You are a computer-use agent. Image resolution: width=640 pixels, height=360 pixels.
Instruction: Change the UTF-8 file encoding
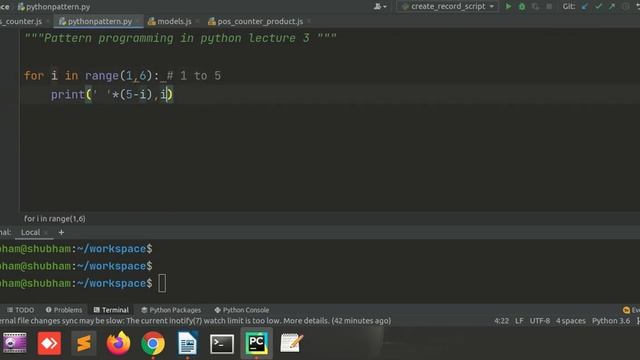coord(540,321)
